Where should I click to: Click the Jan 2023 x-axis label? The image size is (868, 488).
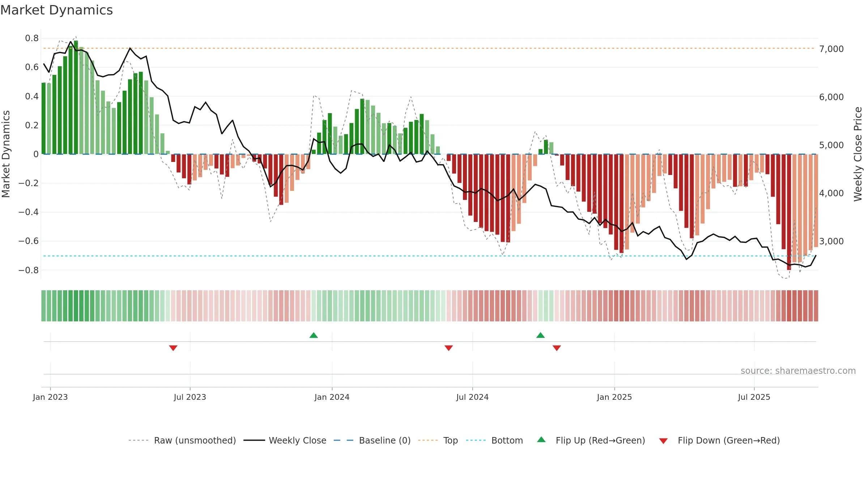click(50, 397)
